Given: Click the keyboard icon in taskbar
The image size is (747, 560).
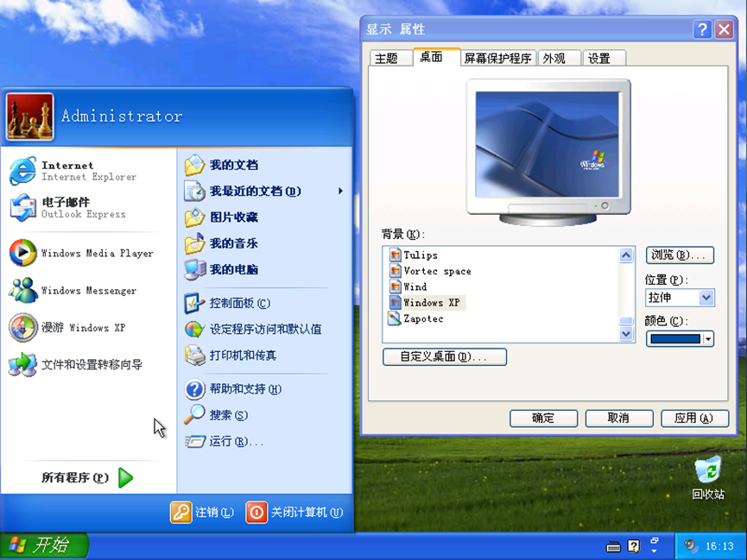Looking at the screenshot, I should (x=613, y=547).
